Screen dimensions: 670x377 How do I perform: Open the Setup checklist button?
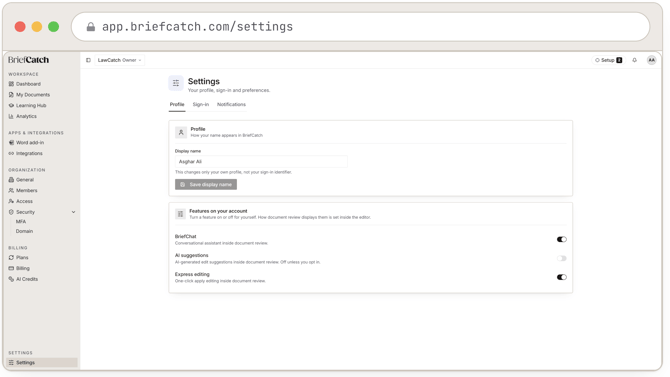tap(608, 60)
